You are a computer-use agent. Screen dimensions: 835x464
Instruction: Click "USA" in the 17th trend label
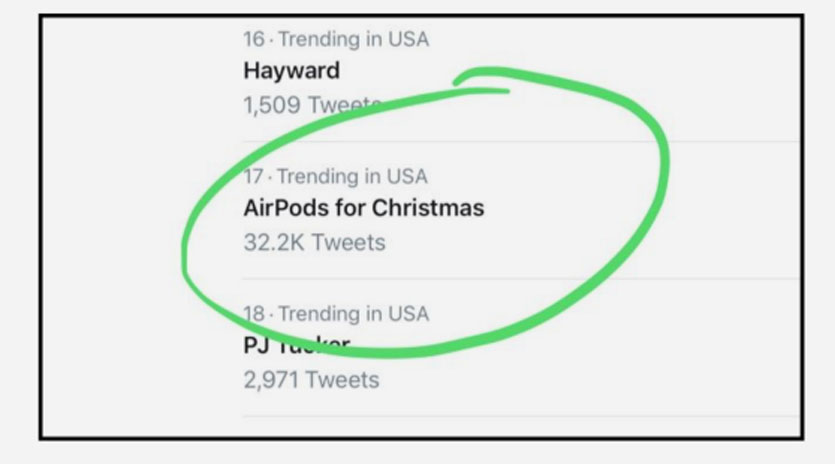[407, 177]
